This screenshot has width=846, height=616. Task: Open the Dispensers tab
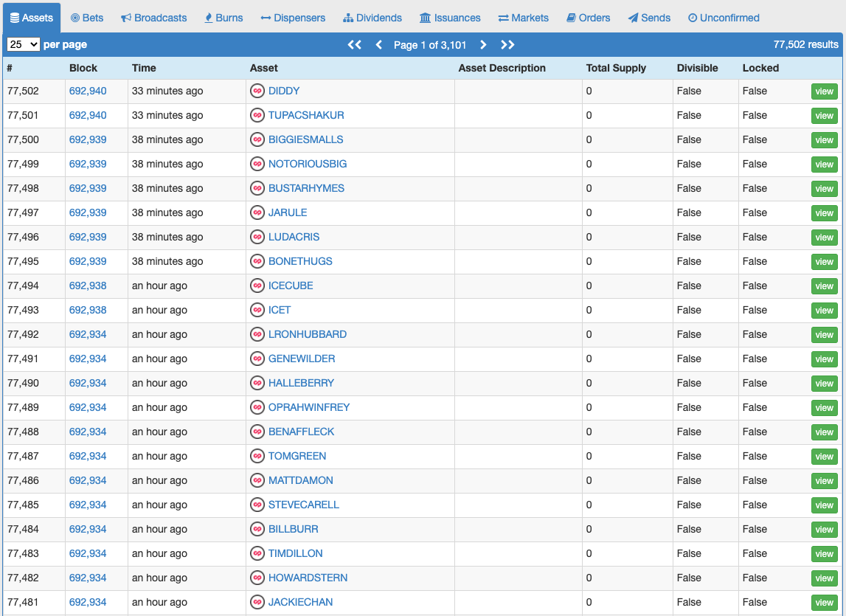pos(293,18)
